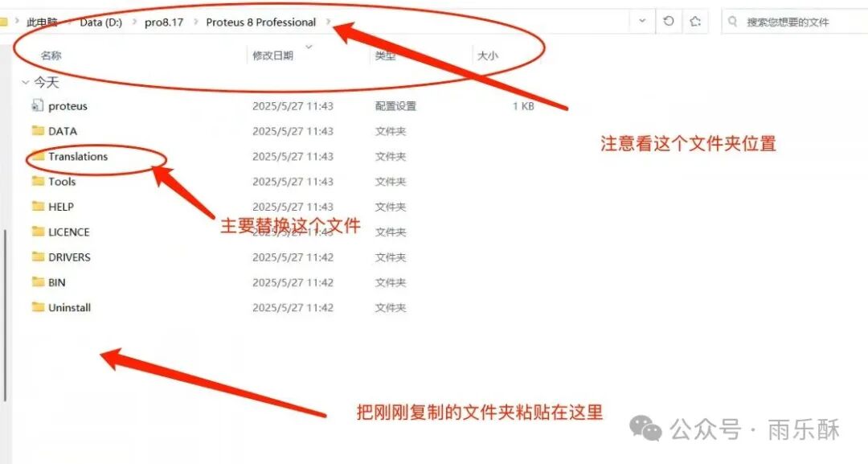Click the LICENCE folder icon
868x464 pixels.
point(37,232)
